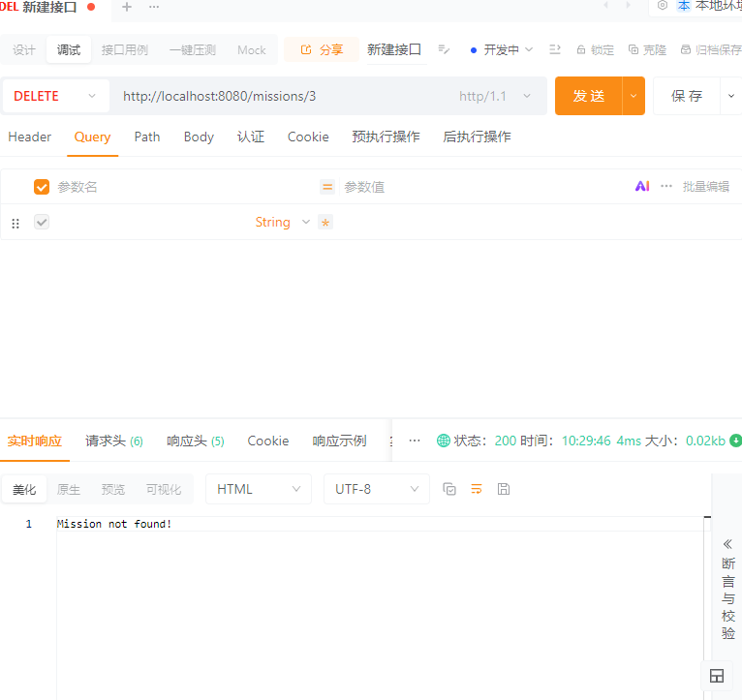This screenshot has width=742, height=700.
Task: Open response ellipsis more options
Action: (x=415, y=441)
